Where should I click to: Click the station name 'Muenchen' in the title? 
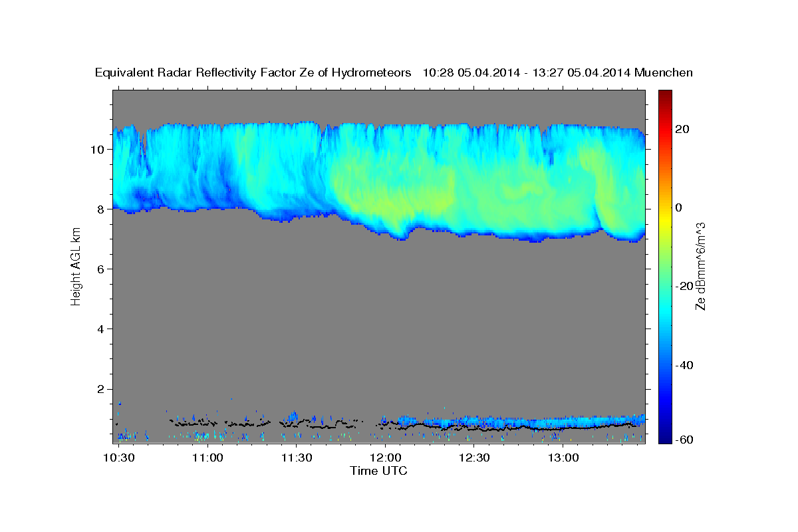(664, 72)
